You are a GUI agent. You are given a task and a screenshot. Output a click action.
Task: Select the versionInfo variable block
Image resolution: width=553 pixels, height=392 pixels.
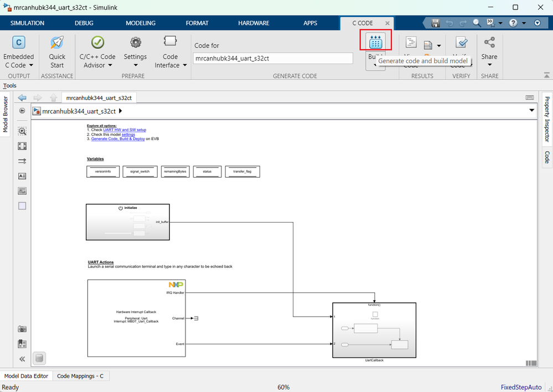pos(103,172)
